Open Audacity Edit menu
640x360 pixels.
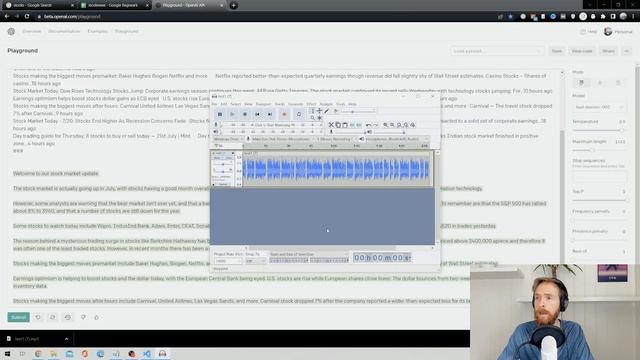pyautogui.click(x=224, y=104)
